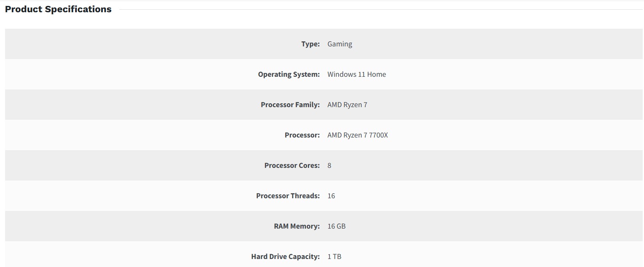Viewport: 644px width, 267px height.
Task: Select the "Windows 11 Home" value
Action: (356, 74)
